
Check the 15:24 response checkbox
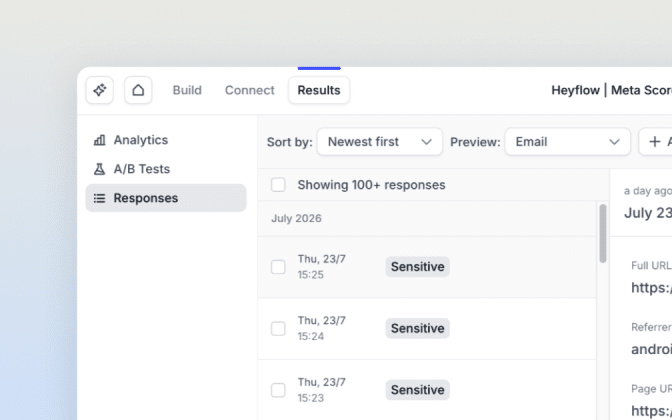[x=278, y=329]
